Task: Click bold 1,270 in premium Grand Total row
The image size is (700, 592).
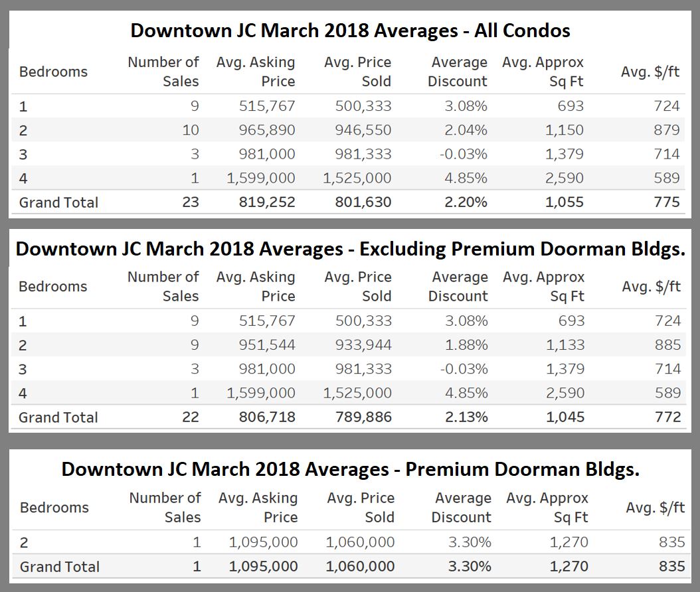Action: point(569,567)
